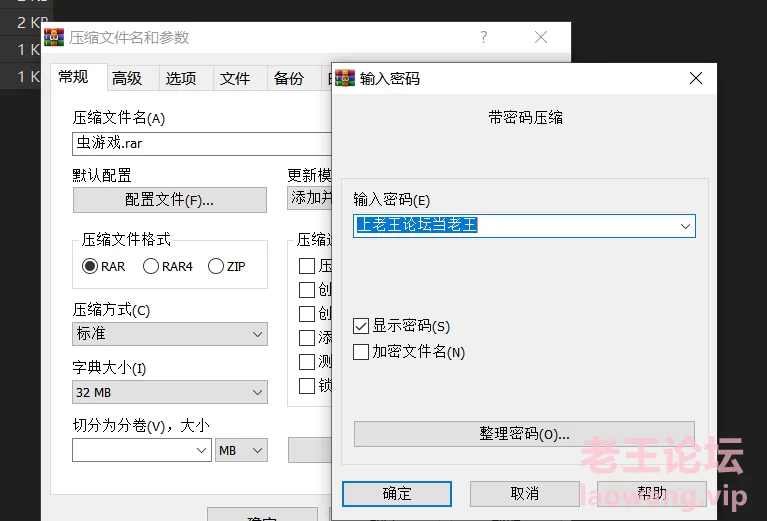Click the 帮助 button in password dialog
This screenshot has height=521, width=767.
[x=652, y=494]
